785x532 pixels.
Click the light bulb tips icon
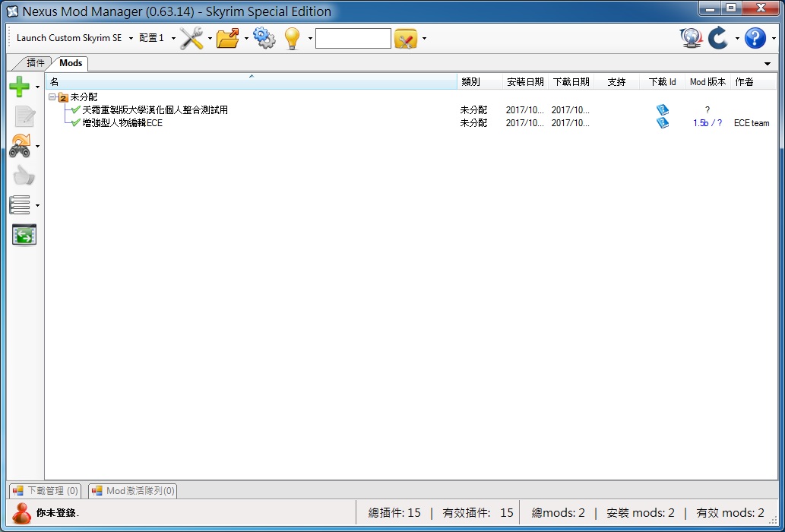click(x=293, y=38)
